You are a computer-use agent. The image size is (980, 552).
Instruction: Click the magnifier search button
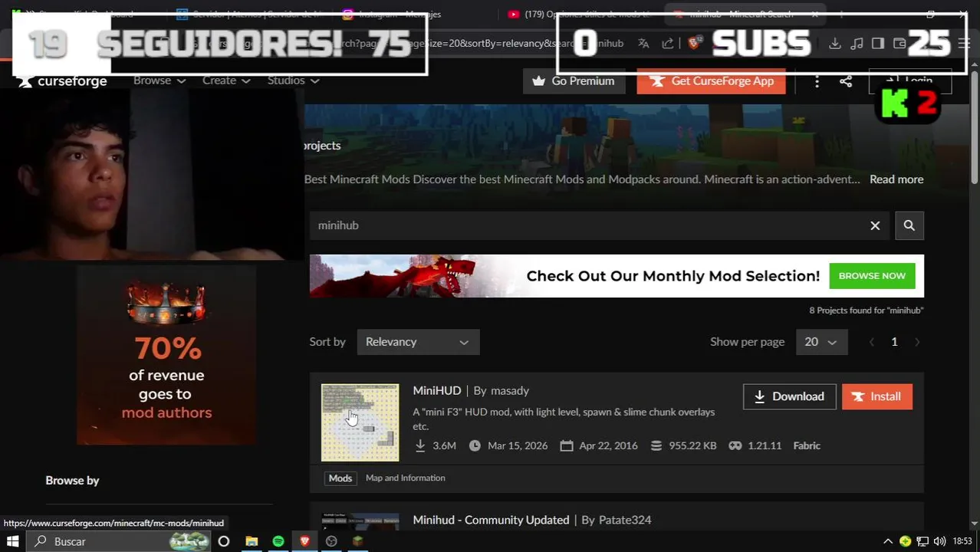[x=909, y=225]
